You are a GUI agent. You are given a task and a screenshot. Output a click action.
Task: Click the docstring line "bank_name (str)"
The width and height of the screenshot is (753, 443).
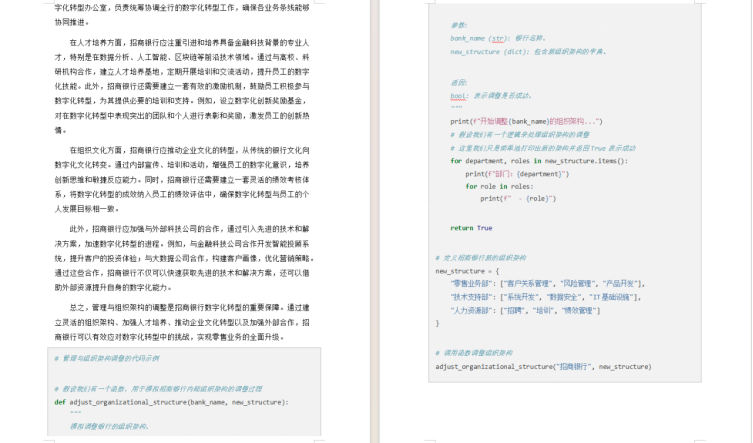click(498, 38)
